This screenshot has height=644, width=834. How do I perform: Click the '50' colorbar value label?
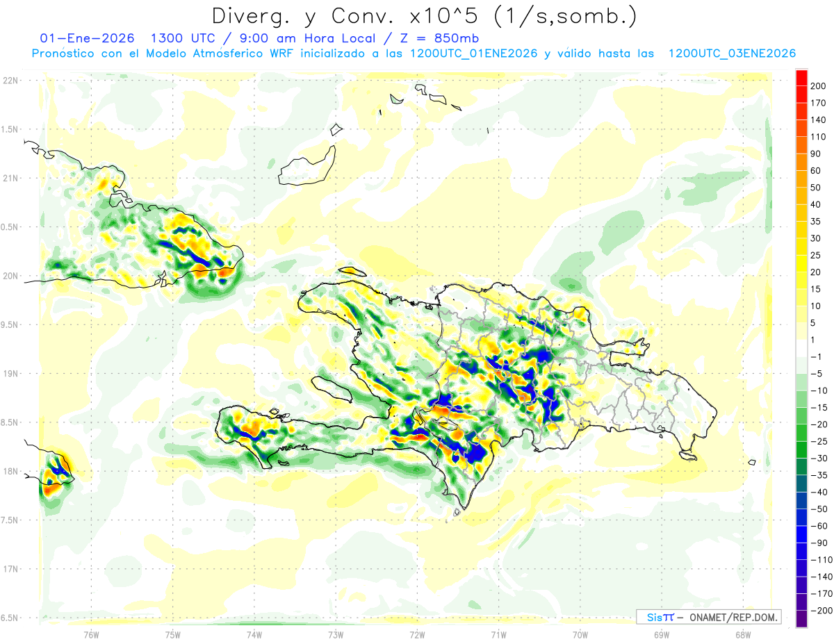[x=817, y=188]
